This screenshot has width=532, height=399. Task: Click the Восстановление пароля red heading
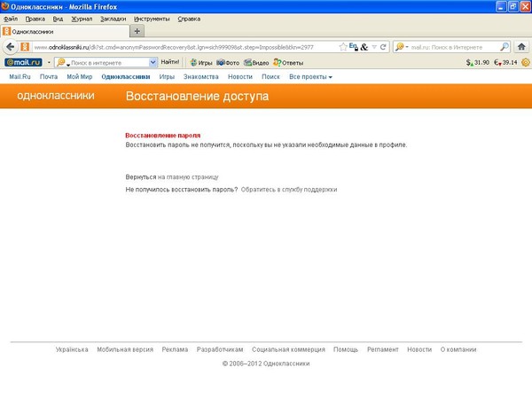(163, 135)
